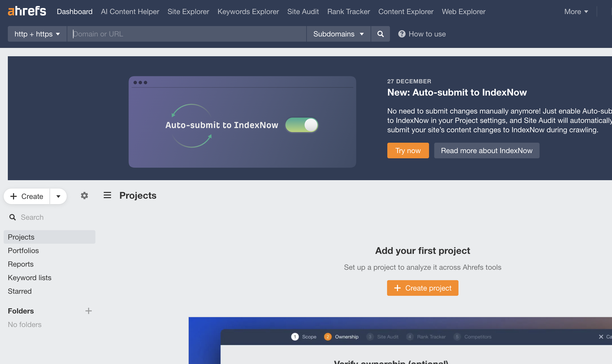This screenshot has height=364, width=612.
Task: Toggle the sidebar hamburger icon beside Projects
Action: tap(107, 195)
